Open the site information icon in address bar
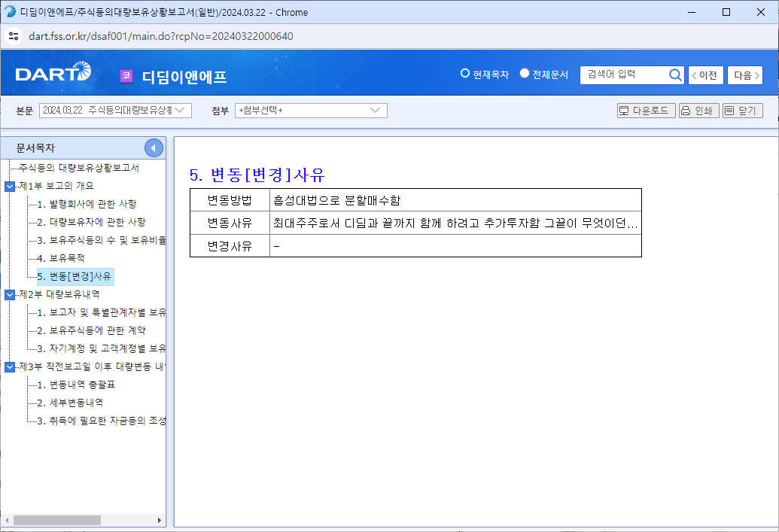Image resolution: width=779 pixels, height=532 pixels. [x=14, y=36]
